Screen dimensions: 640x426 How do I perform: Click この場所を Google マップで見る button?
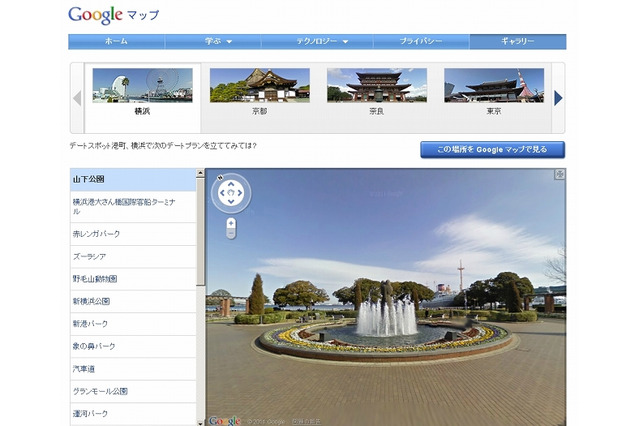coord(493,150)
